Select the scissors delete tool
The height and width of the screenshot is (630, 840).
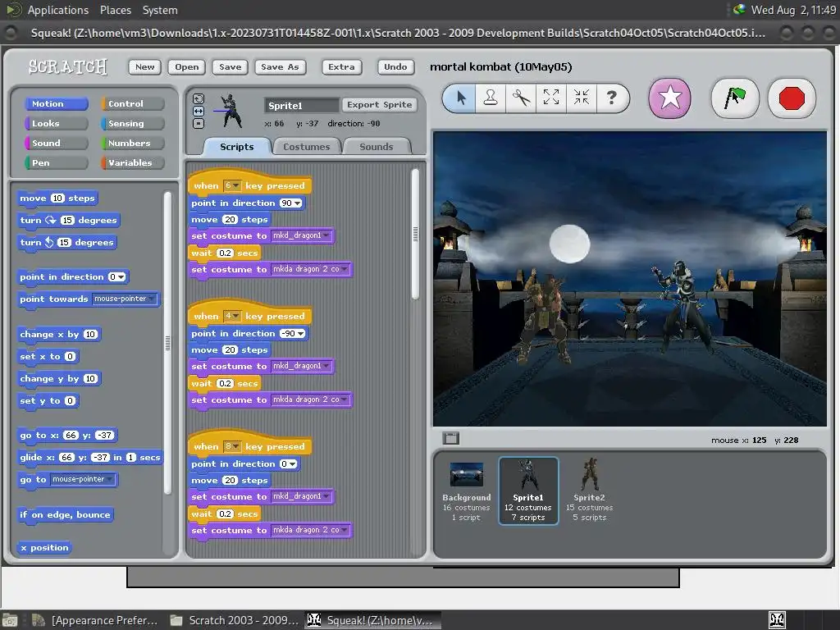[x=521, y=98]
